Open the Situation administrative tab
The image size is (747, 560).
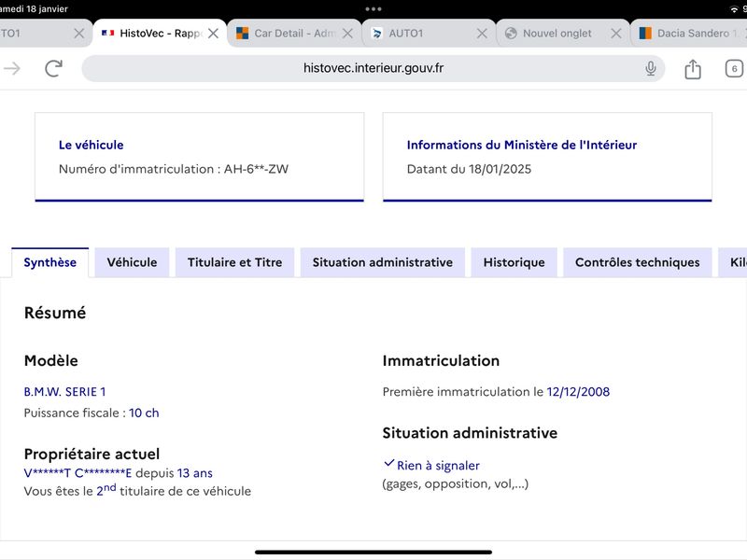pyautogui.click(x=383, y=262)
